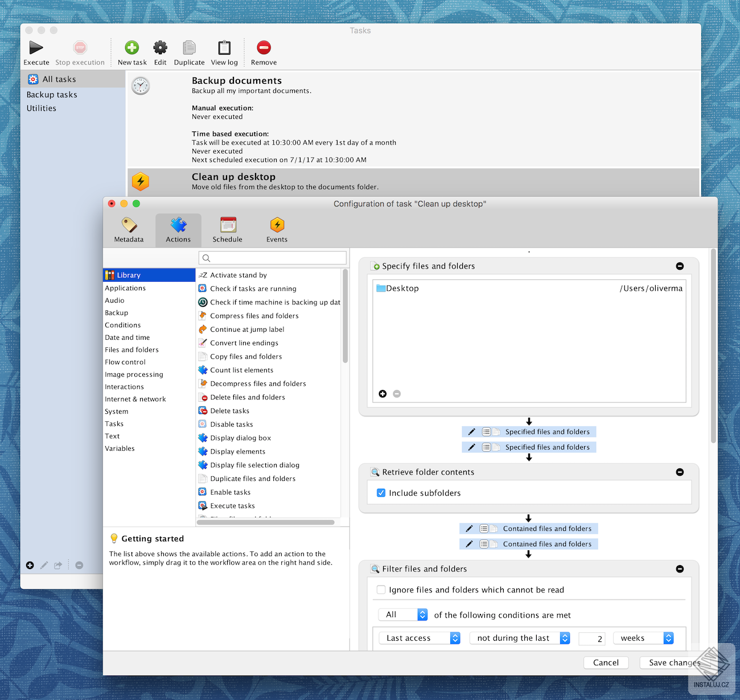This screenshot has height=700, width=740.
Task: Click the New task plus icon
Action: 132,48
